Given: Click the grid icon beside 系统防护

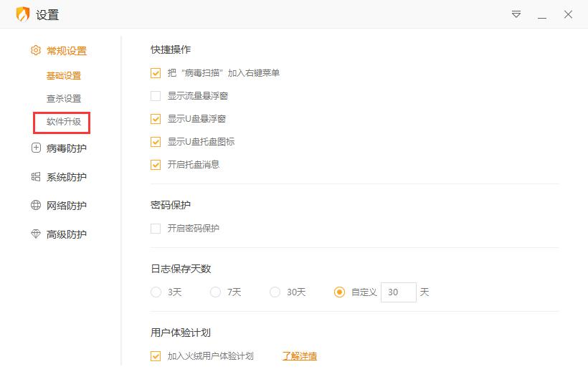Looking at the screenshot, I should coord(36,177).
